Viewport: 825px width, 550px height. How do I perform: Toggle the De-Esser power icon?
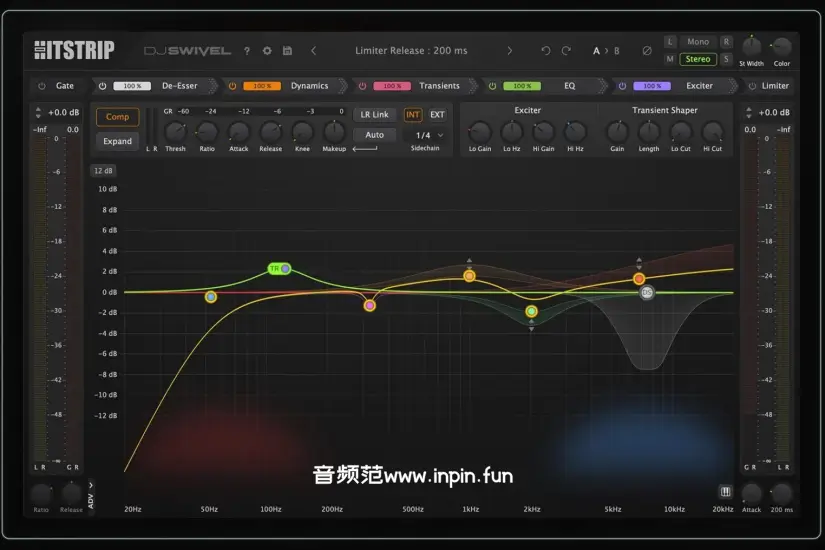103,86
